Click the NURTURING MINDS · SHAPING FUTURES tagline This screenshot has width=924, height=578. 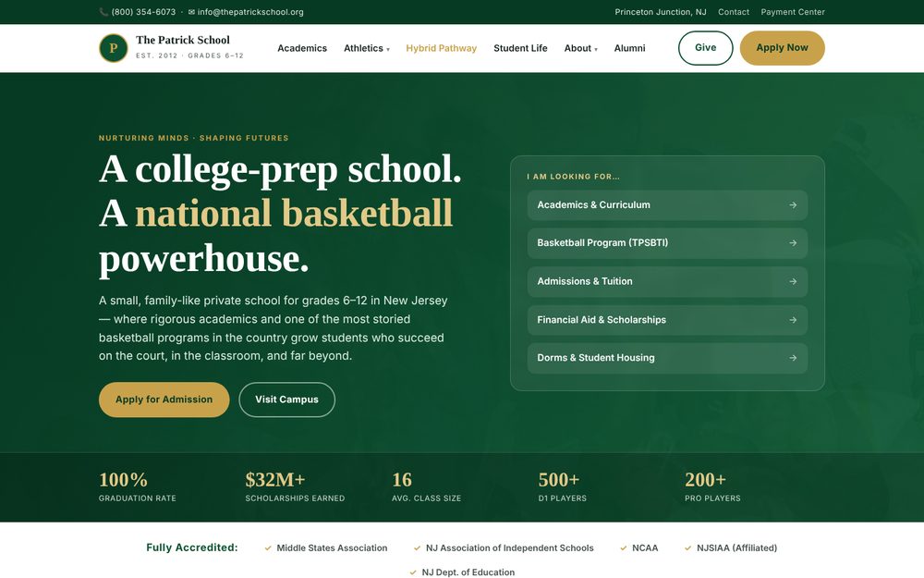tap(194, 138)
